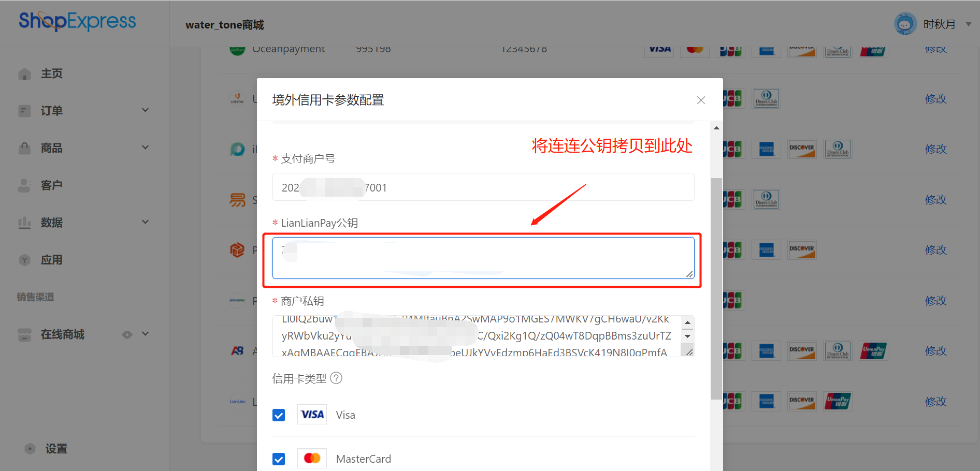This screenshot has width=980, height=471.
Task: Click the Diners Club icon in USEEPAY row
Action: click(x=767, y=98)
